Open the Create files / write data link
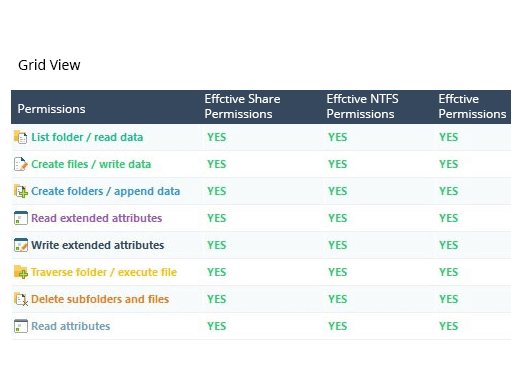 click(91, 164)
